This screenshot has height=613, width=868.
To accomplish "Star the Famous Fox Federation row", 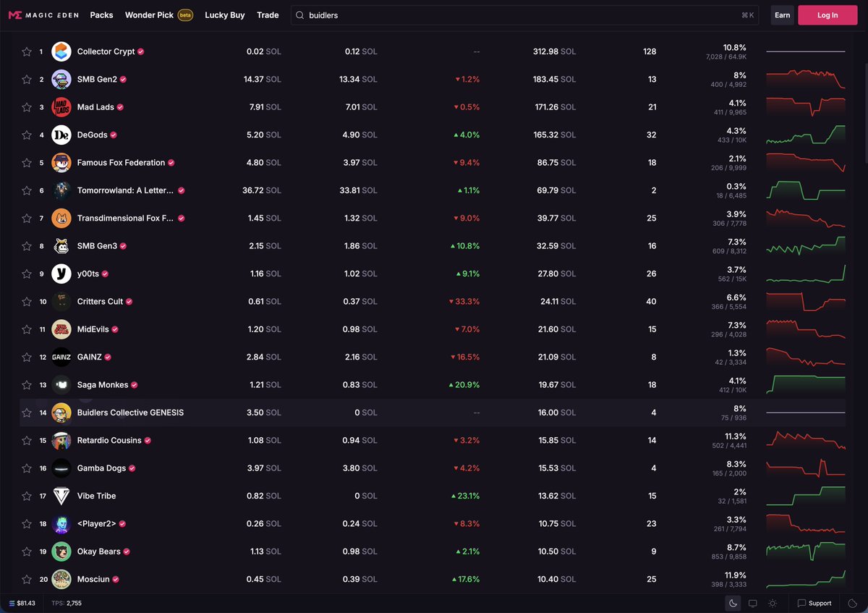I will [27, 163].
